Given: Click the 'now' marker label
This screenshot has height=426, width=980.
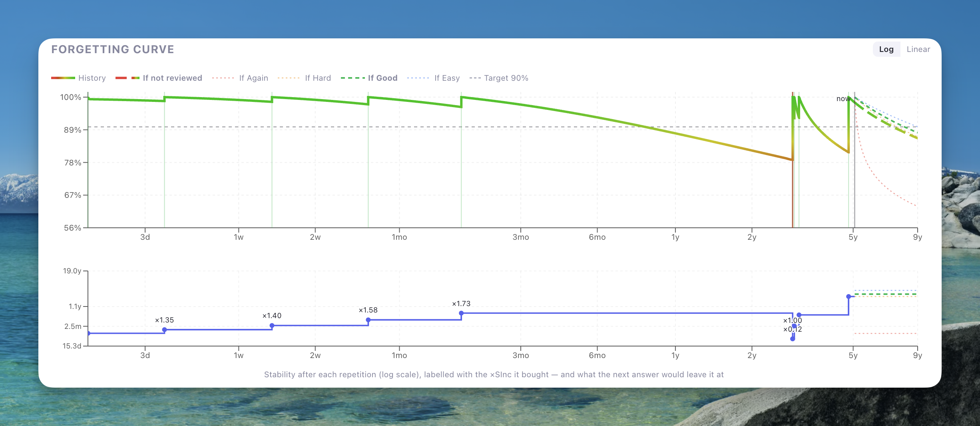Looking at the screenshot, I should tap(843, 99).
